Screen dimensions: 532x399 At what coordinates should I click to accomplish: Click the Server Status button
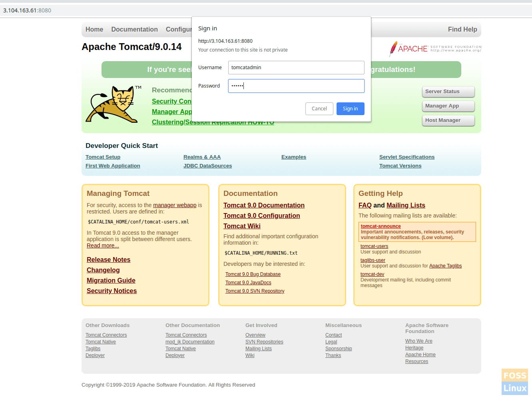point(448,92)
